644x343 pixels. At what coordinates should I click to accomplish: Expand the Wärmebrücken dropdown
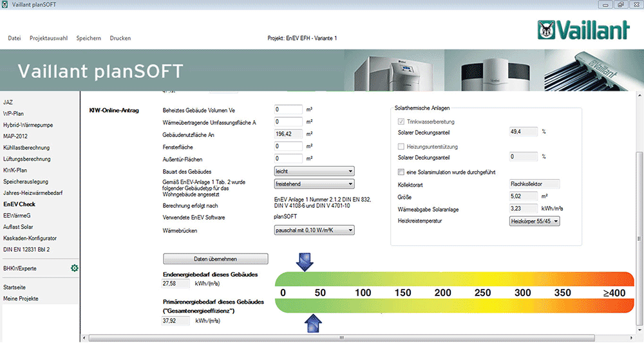click(x=314, y=230)
